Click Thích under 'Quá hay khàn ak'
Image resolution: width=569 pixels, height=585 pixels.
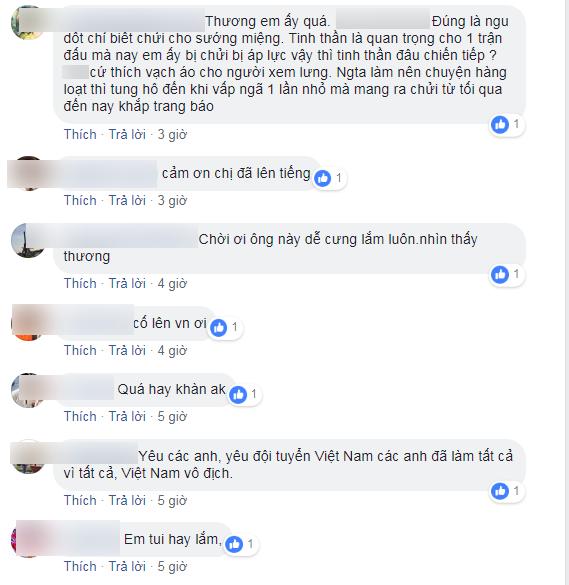[80, 416]
